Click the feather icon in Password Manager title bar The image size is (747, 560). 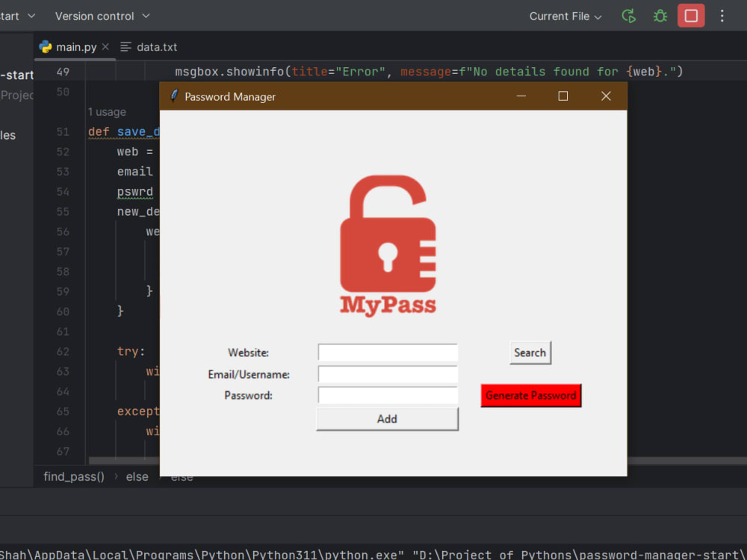pyautogui.click(x=174, y=96)
